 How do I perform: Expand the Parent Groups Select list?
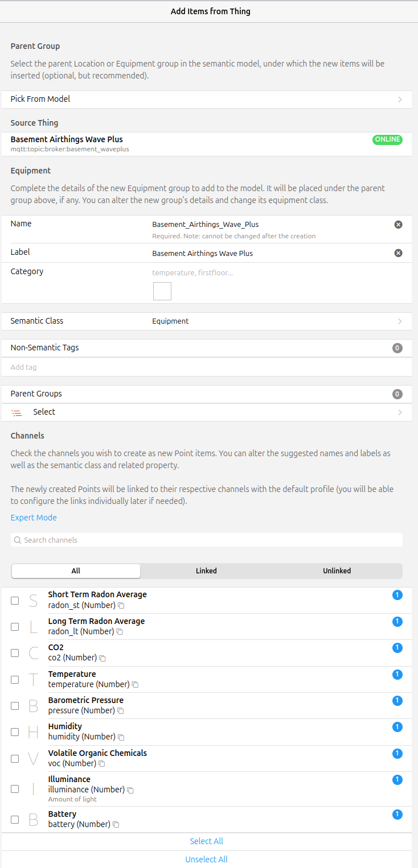[206, 412]
